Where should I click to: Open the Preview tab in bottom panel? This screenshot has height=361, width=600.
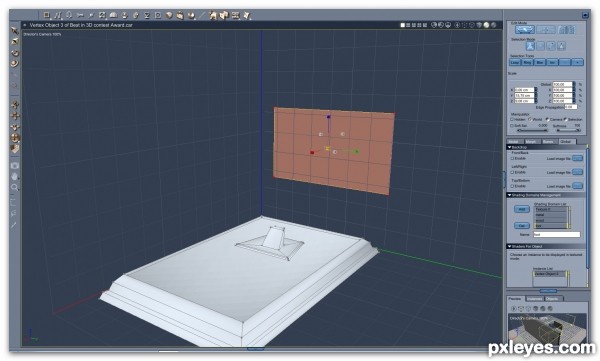(x=515, y=299)
